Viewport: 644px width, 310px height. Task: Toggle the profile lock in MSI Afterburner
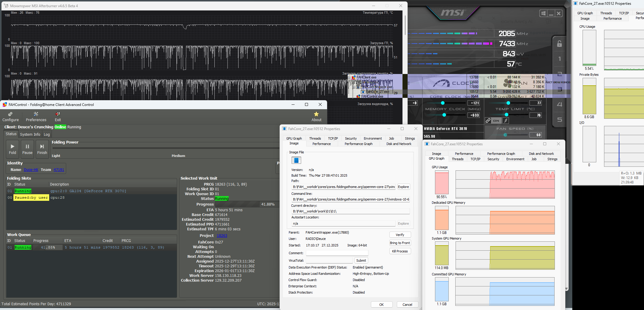[x=560, y=44]
